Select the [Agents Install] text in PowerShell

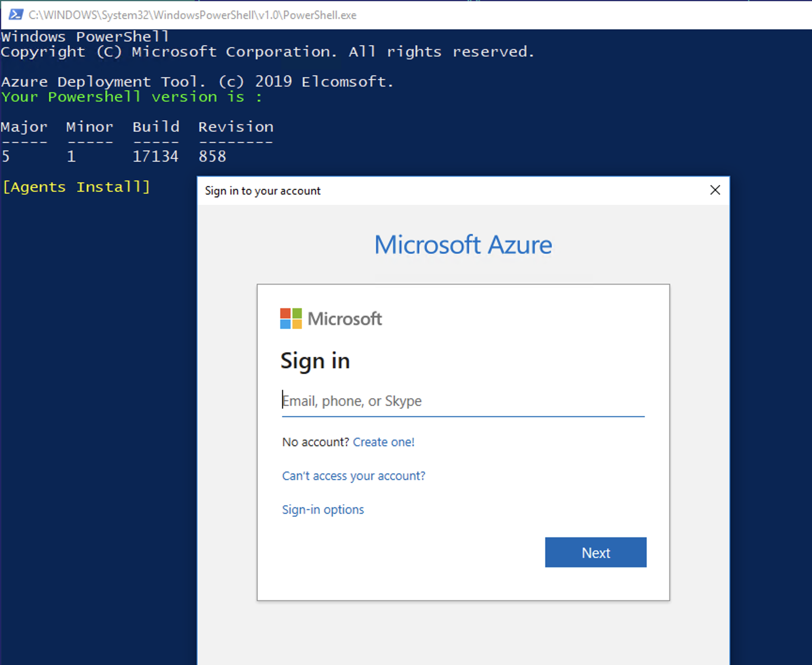click(x=76, y=187)
